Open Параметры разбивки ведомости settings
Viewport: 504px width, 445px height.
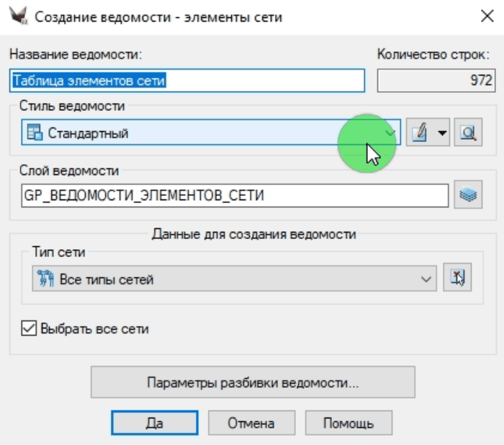[x=253, y=382]
